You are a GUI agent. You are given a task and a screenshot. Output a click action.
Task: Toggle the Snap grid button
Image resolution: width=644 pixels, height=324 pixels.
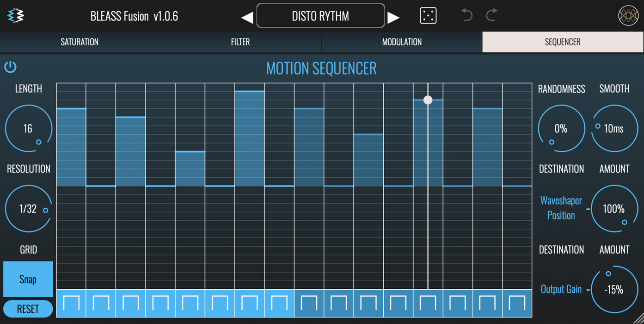click(28, 279)
